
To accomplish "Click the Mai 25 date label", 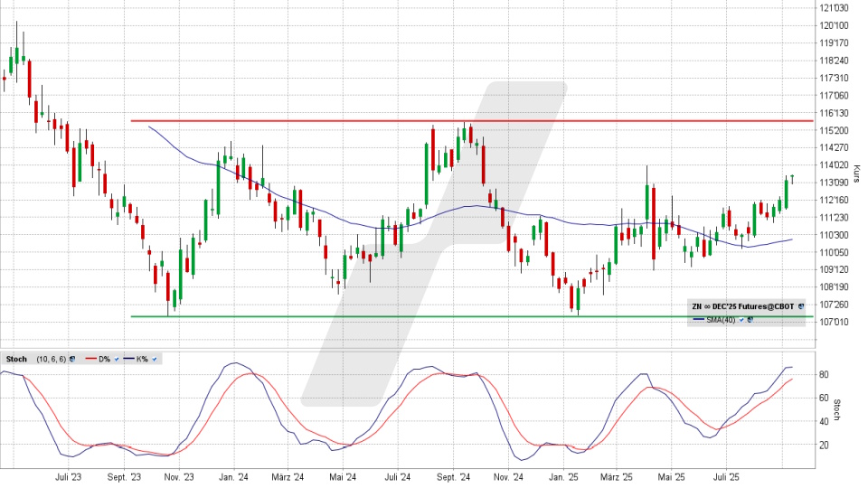I will [672, 477].
